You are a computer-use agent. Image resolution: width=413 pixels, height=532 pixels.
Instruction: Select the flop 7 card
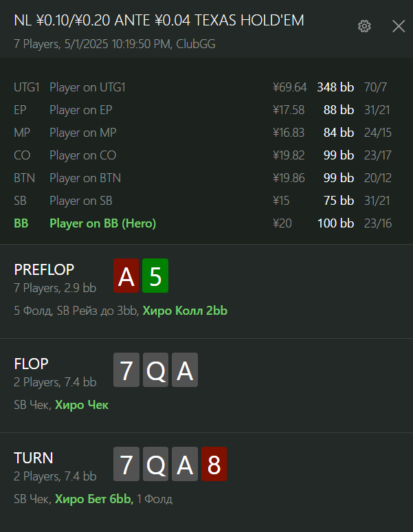(x=126, y=370)
